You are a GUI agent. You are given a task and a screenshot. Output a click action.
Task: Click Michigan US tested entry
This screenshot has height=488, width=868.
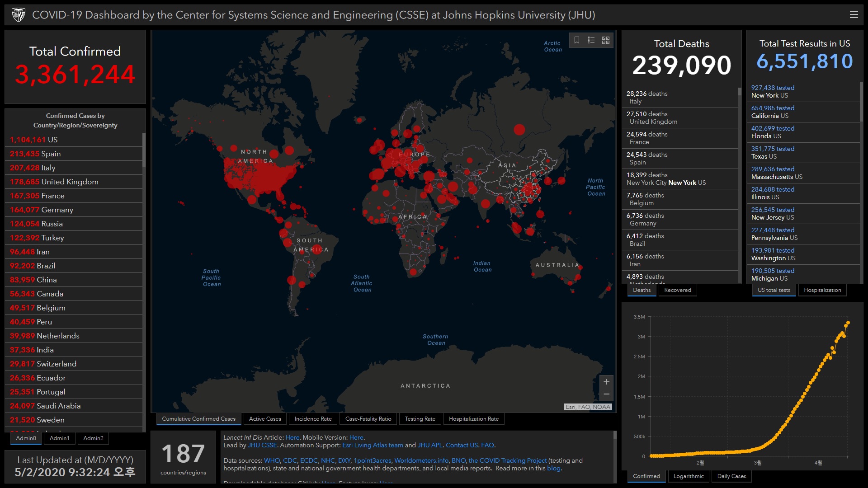click(803, 275)
